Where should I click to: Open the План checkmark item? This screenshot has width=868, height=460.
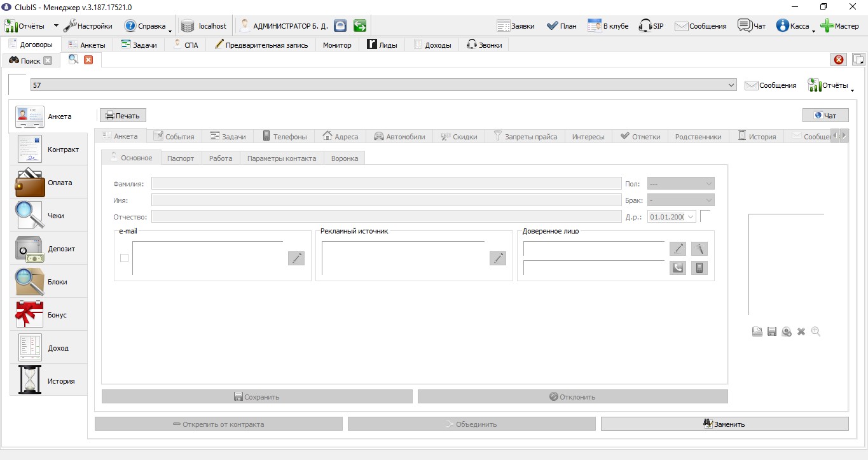[x=561, y=26]
